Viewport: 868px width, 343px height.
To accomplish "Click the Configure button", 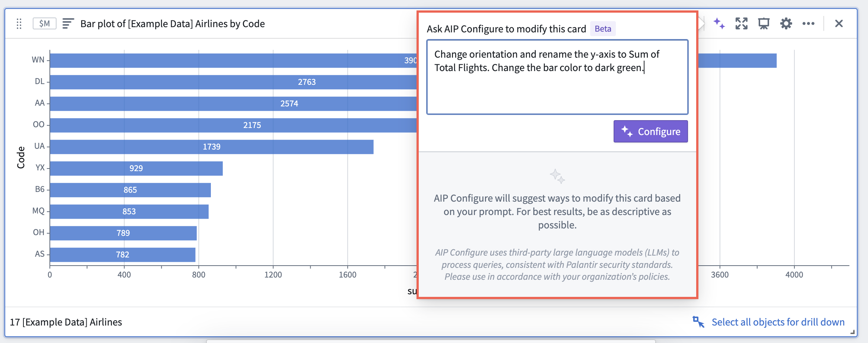I will [650, 131].
